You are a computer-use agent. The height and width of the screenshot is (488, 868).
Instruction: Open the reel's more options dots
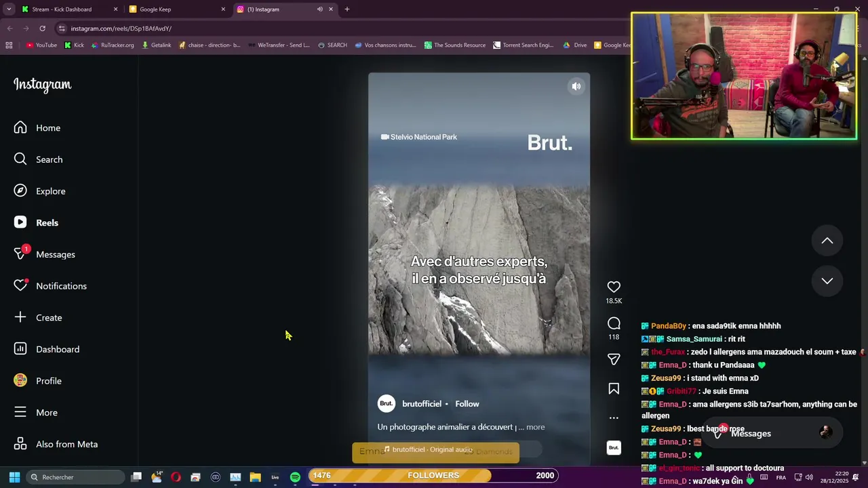(x=614, y=418)
